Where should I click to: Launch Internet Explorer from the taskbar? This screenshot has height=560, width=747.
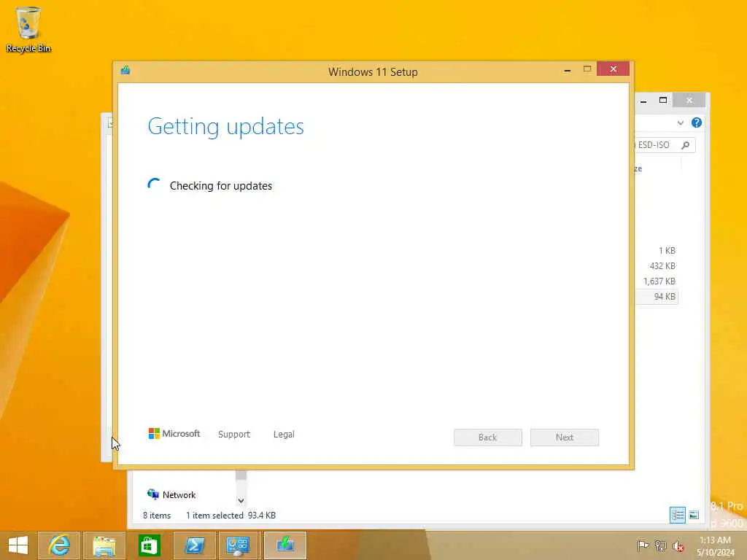pyautogui.click(x=59, y=545)
